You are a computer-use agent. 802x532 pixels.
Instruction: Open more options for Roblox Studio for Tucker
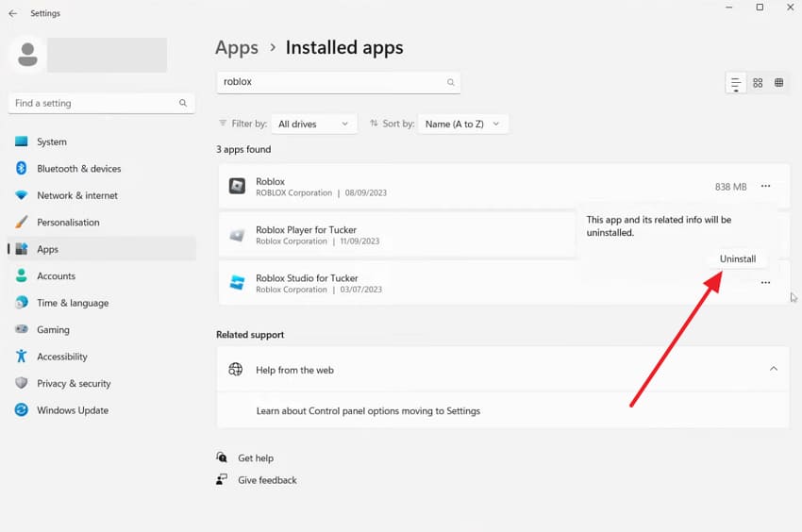pyautogui.click(x=765, y=282)
